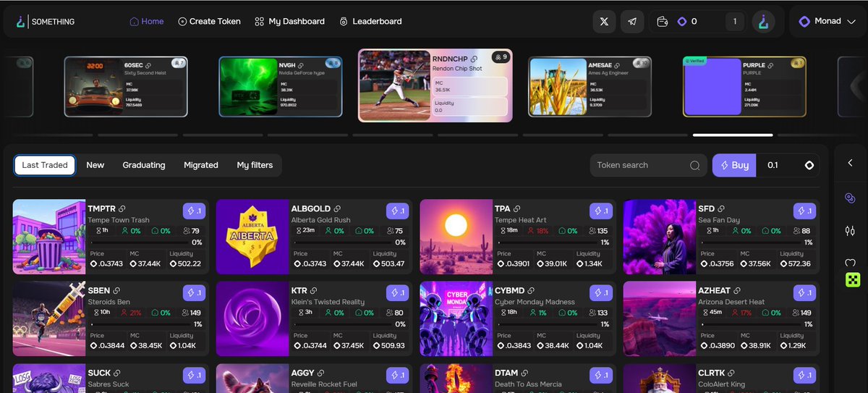Open My filters tab
868x393 pixels.
pos(255,165)
